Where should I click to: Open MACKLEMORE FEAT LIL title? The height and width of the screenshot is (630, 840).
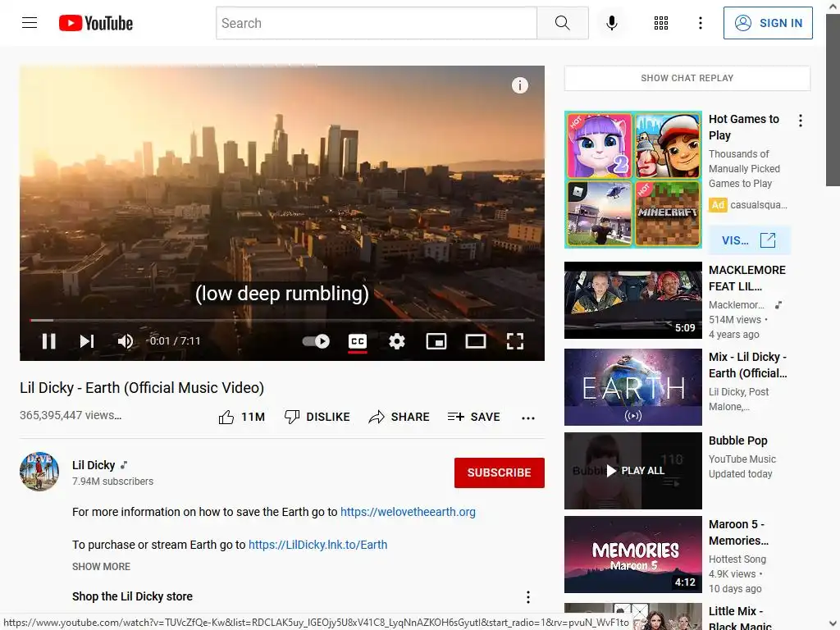746,278
